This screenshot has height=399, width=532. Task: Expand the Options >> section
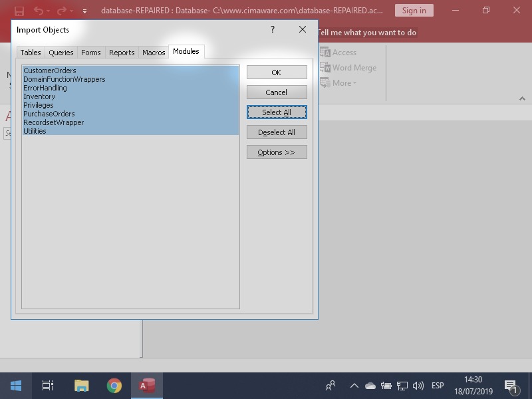click(x=277, y=152)
